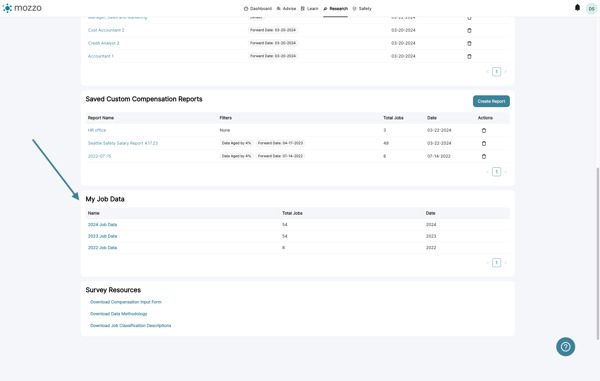
Task: Open the Accountant 1 link
Action: (101, 56)
